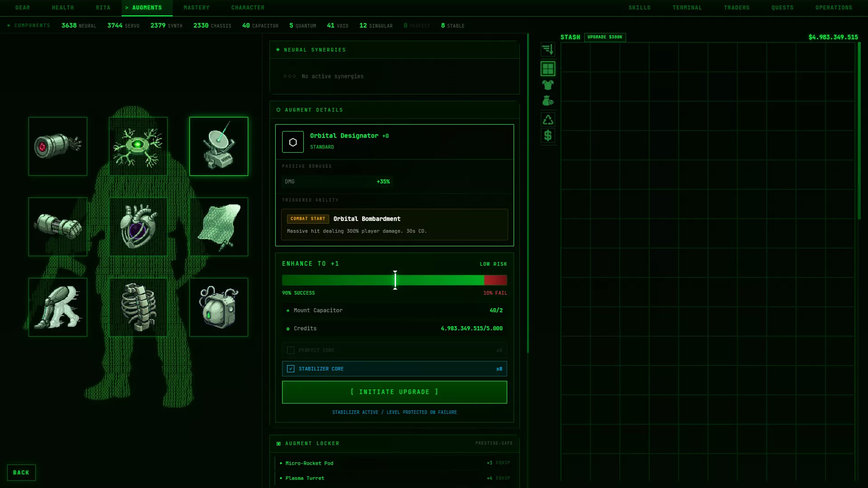The height and width of the screenshot is (488, 868).
Task: Toggle the Perfect Core checkbox
Action: (291, 350)
